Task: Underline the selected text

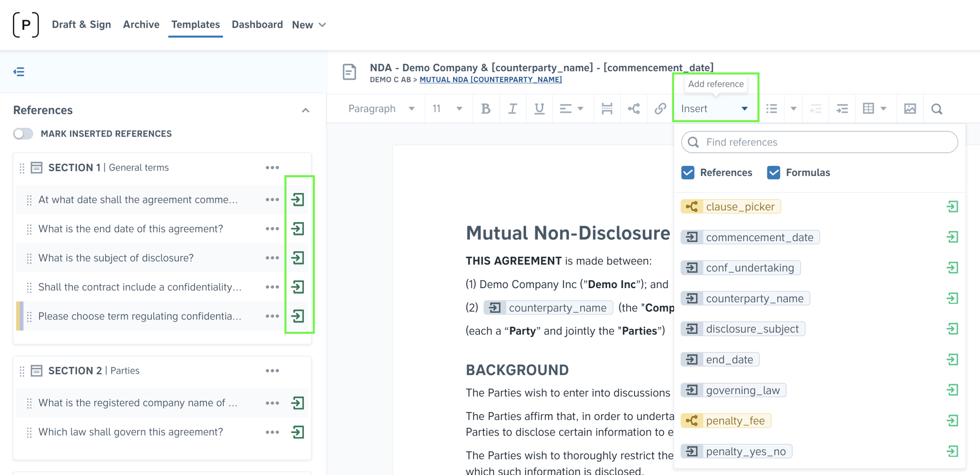Action: (x=539, y=108)
